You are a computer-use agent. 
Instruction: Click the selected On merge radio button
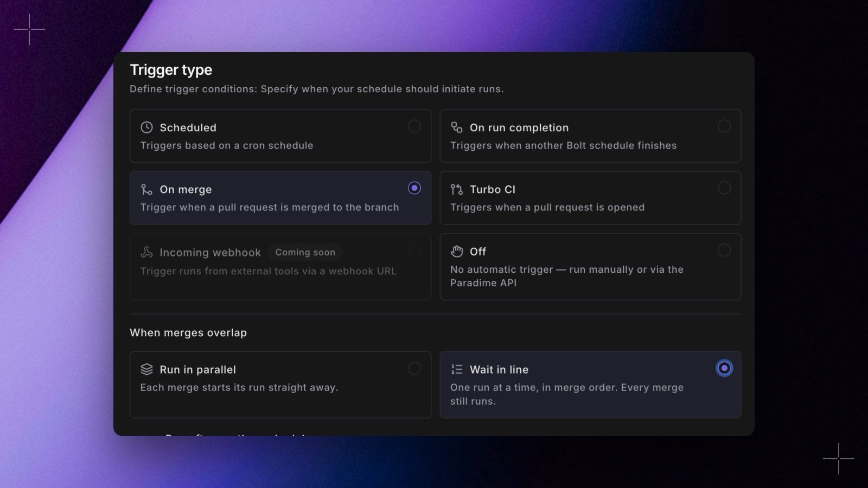coord(414,188)
